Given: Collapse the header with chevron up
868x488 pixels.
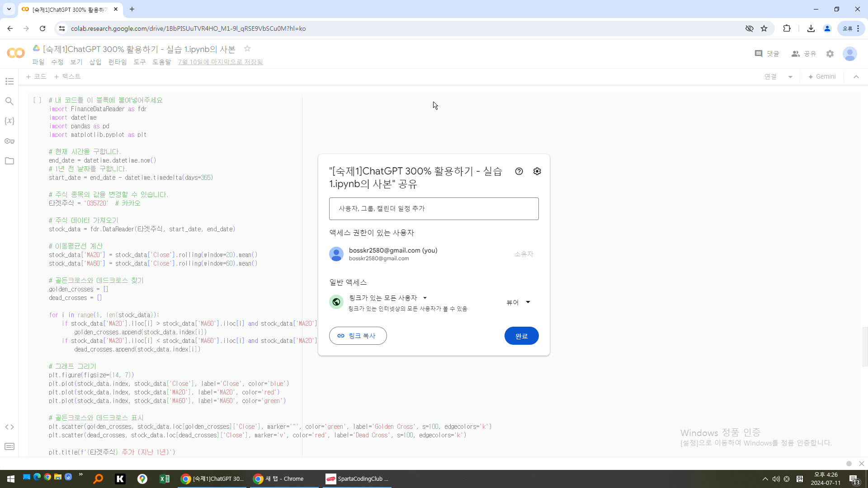Looking at the screenshot, I should pos(856,77).
